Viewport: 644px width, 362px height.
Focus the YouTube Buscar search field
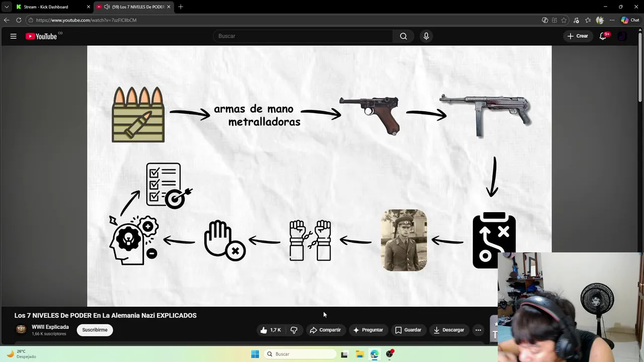303,36
